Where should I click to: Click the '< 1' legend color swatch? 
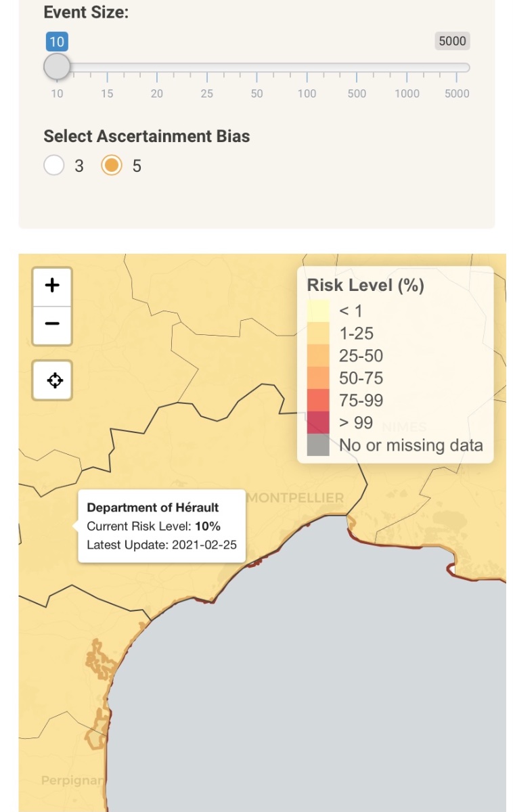tap(318, 311)
